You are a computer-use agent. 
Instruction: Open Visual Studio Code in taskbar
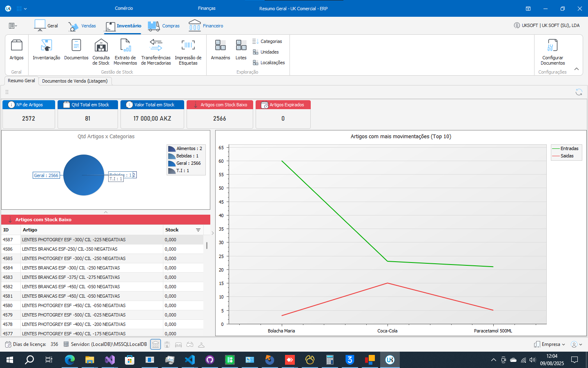[x=189, y=360]
